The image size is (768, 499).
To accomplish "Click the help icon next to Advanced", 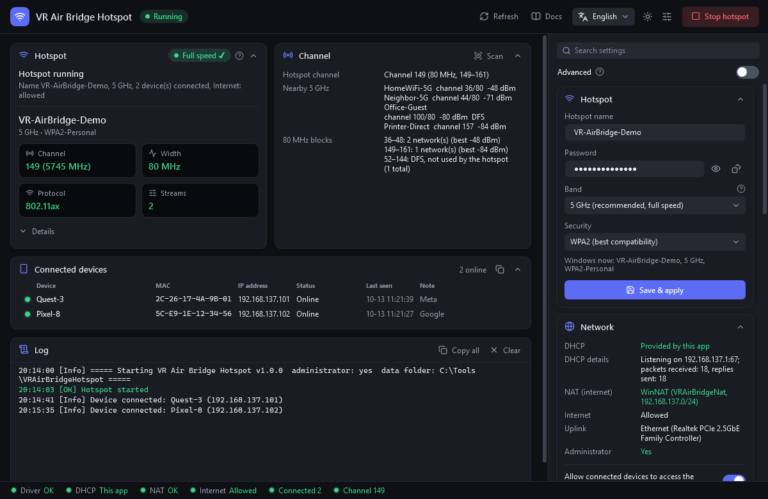I will [600, 72].
